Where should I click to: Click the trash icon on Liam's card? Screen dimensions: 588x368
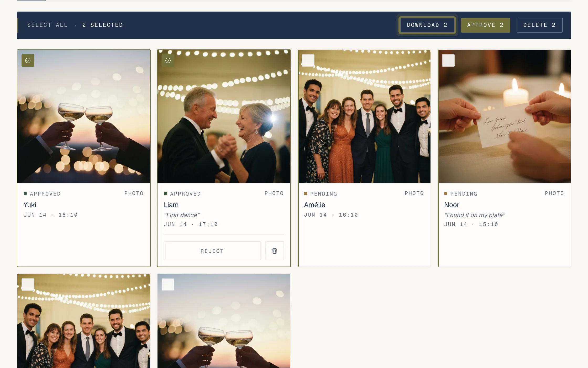[274, 251]
